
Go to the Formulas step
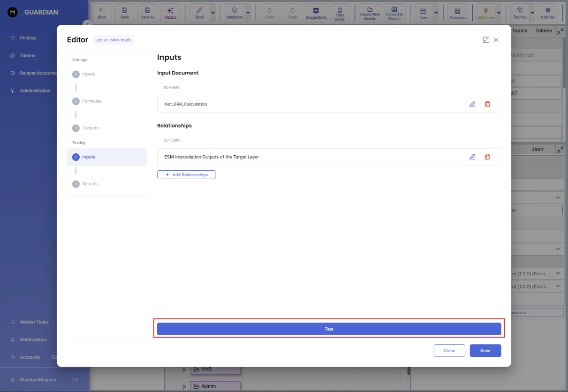pyautogui.click(x=91, y=101)
